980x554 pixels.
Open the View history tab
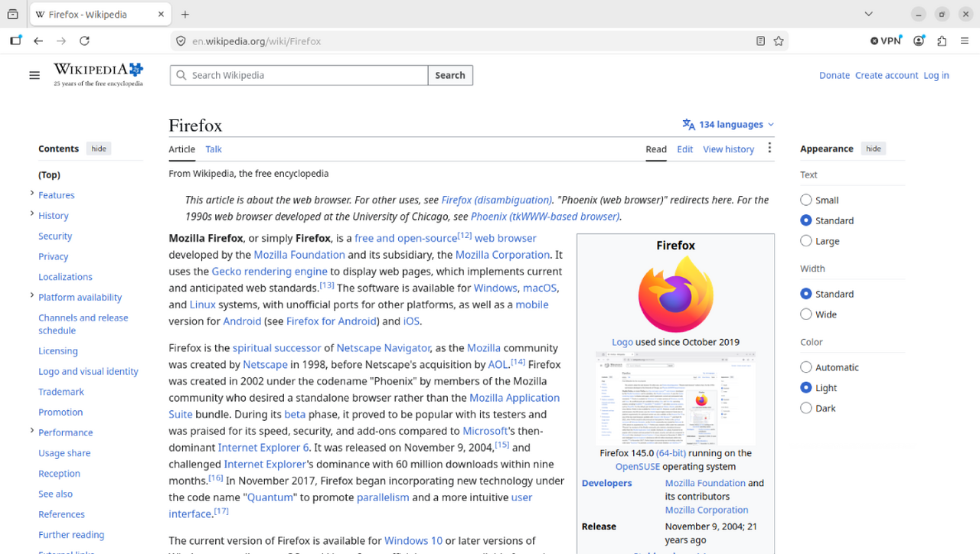point(729,149)
